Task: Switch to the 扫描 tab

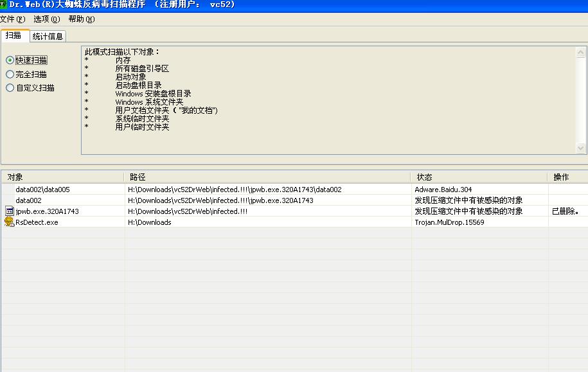Action: (x=13, y=35)
